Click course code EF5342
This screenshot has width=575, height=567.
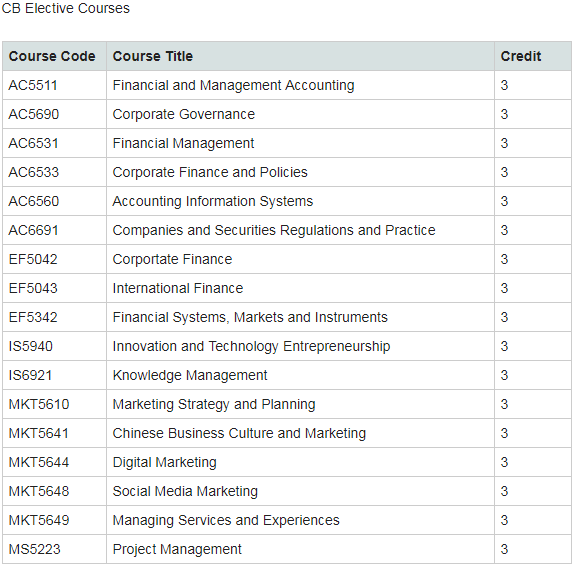tap(33, 317)
